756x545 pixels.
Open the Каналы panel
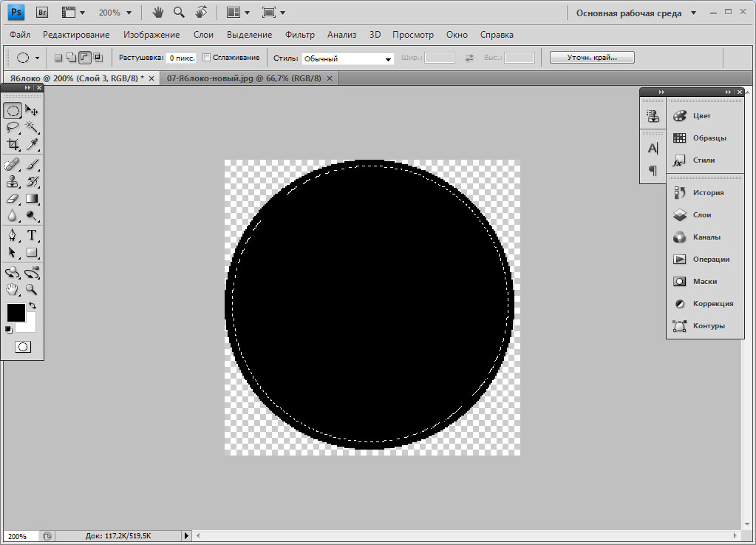point(705,237)
